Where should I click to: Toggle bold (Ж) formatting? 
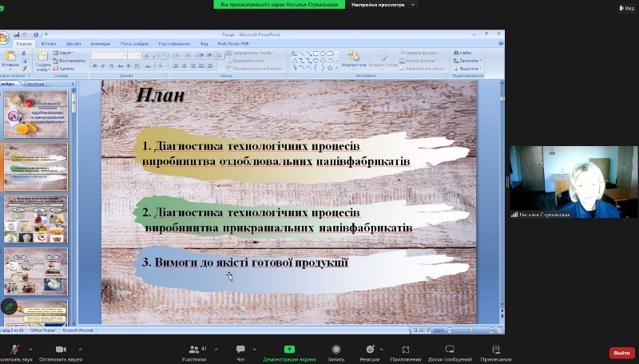click(x=95, y=65)
